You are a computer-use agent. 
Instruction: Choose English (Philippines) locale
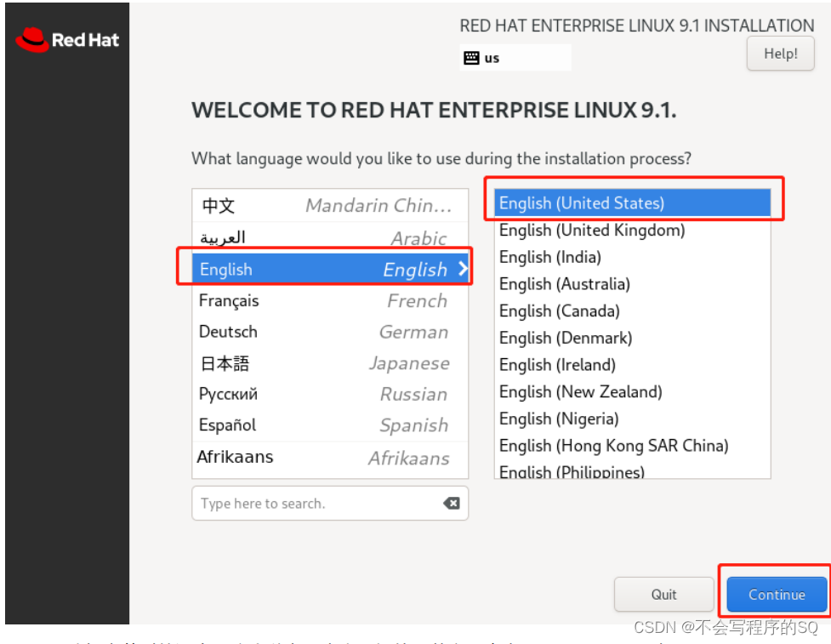pos(632,470)
